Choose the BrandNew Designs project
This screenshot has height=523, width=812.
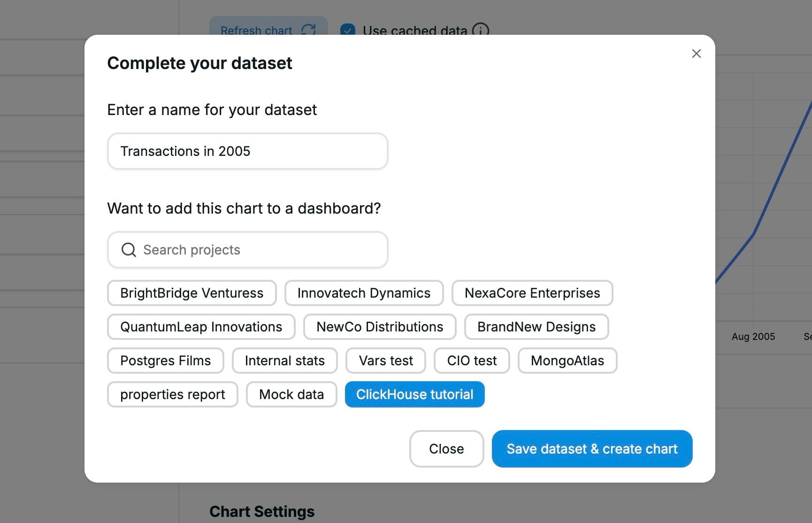click(536, 327)
